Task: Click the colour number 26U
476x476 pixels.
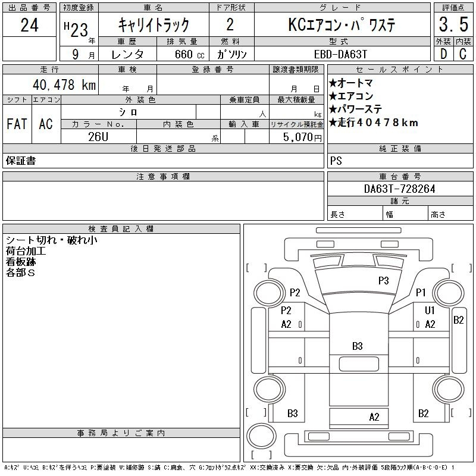Action: click(x=98, y=137)
